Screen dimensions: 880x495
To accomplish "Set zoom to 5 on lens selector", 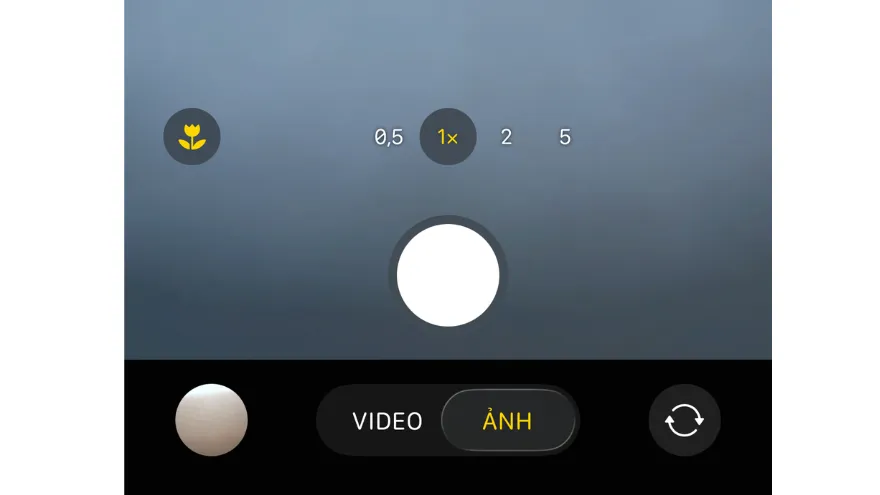I will point(565,137).
